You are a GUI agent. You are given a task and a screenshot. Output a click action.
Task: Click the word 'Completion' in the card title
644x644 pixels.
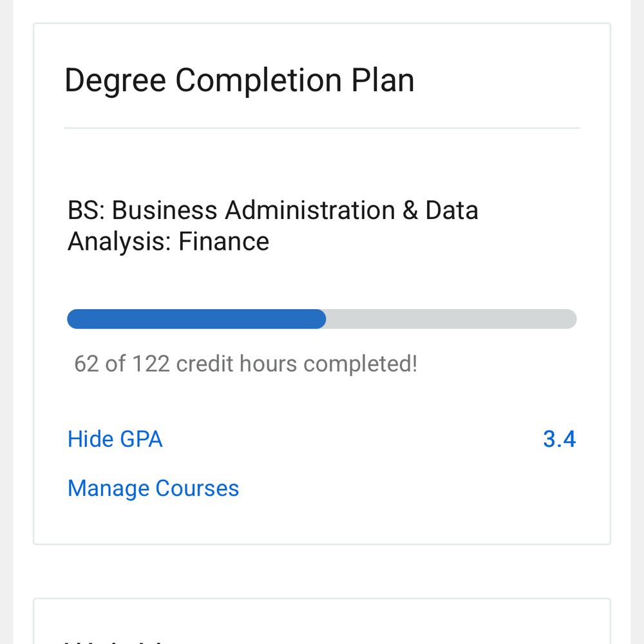[x=259, y=81]
